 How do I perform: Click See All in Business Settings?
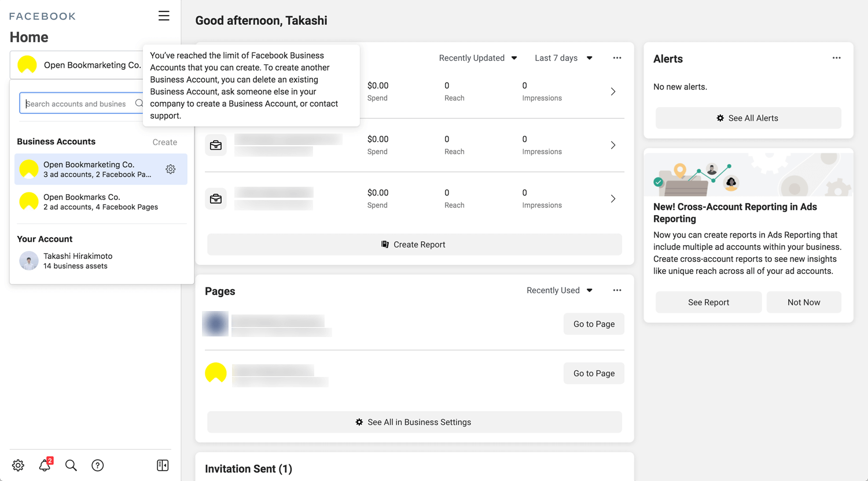[x=414, y=422]
